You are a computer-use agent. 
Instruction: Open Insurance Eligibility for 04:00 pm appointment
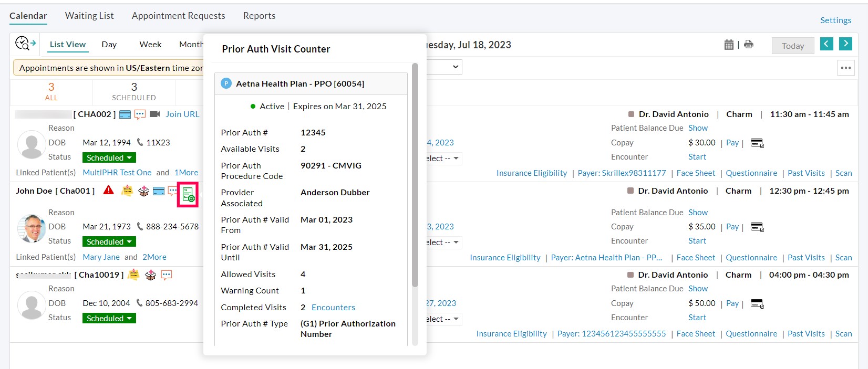[511, 334]
